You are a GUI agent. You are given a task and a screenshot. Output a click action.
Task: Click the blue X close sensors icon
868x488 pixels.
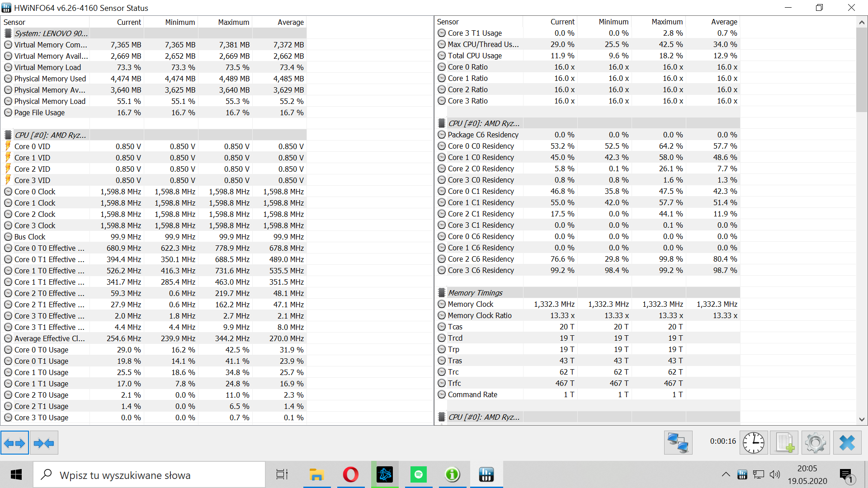[847, 443]
